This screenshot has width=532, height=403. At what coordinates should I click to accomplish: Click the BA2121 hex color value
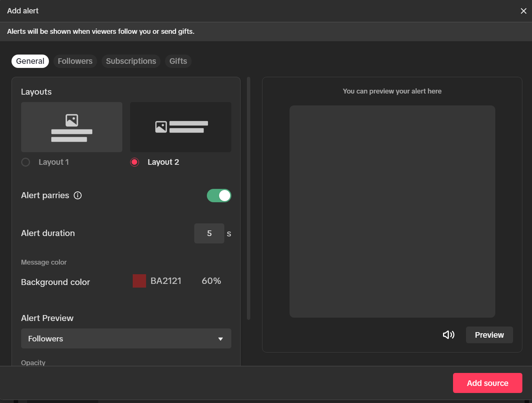[x=166, y=281]
